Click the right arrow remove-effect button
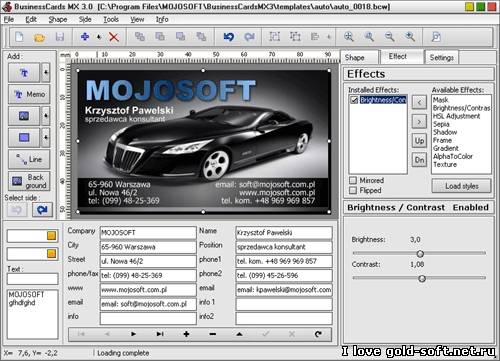500x361 pixels. click(419, 122)
